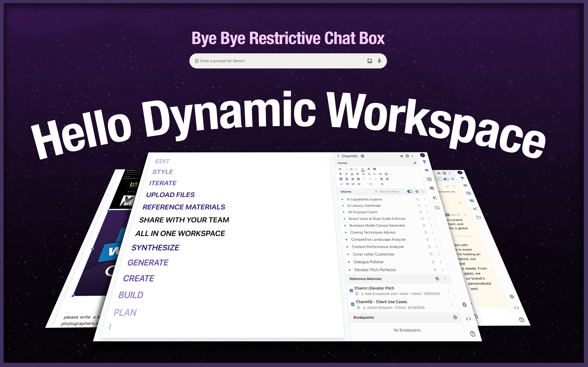This screenshot has height=367, width=588.
Task: Toggle Bold formatting
Action: click(x=341, y=174)
